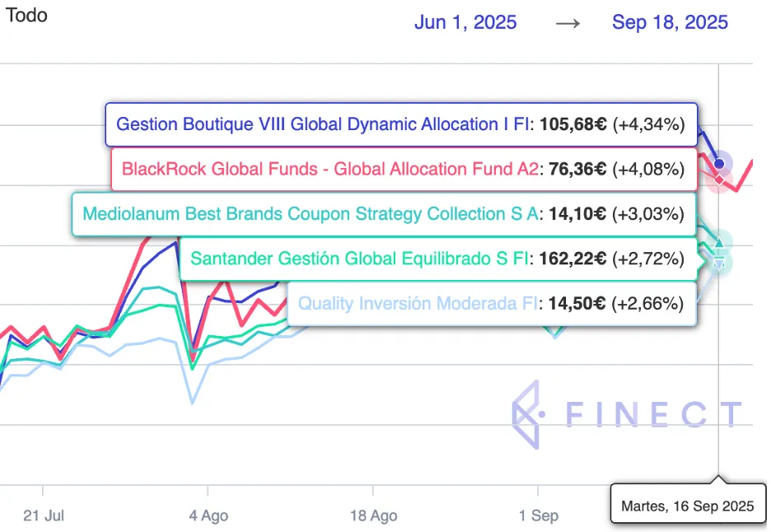This screenshot has width=771, height=532.
Task: Click the Martes, 16 Sep 2025 date label
Action: [687, 506]
